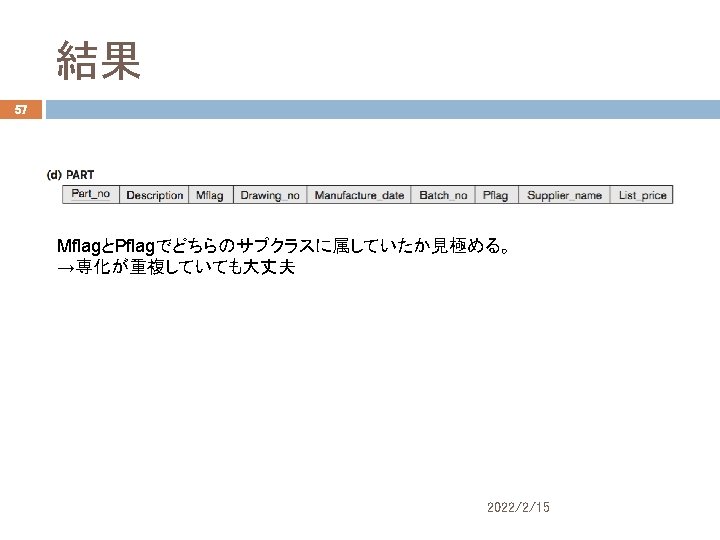The width and height of the screenshot is (720, 540).
Task: Click the date 2022/2/15
Action: [518, 507]
